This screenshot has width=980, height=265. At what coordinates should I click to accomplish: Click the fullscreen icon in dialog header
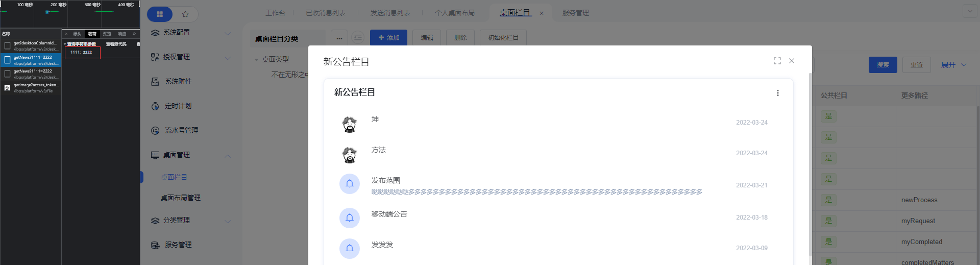pos(777,61)
